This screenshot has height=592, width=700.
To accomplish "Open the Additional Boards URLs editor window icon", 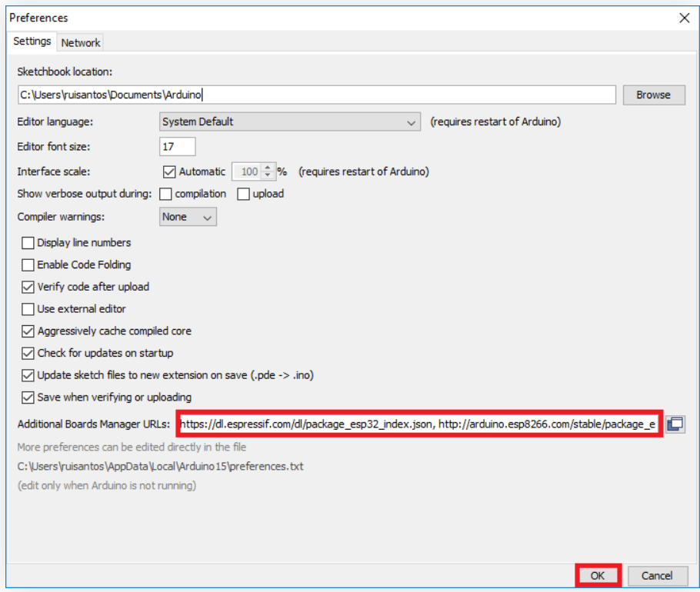I will tap(675, 424).
